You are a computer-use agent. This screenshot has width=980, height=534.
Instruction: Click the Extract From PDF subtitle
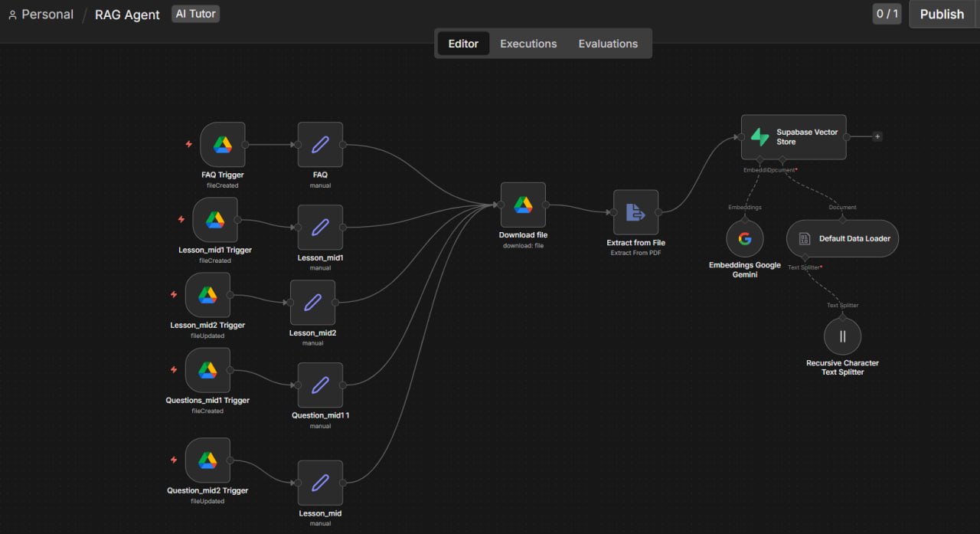click(635, 253)
